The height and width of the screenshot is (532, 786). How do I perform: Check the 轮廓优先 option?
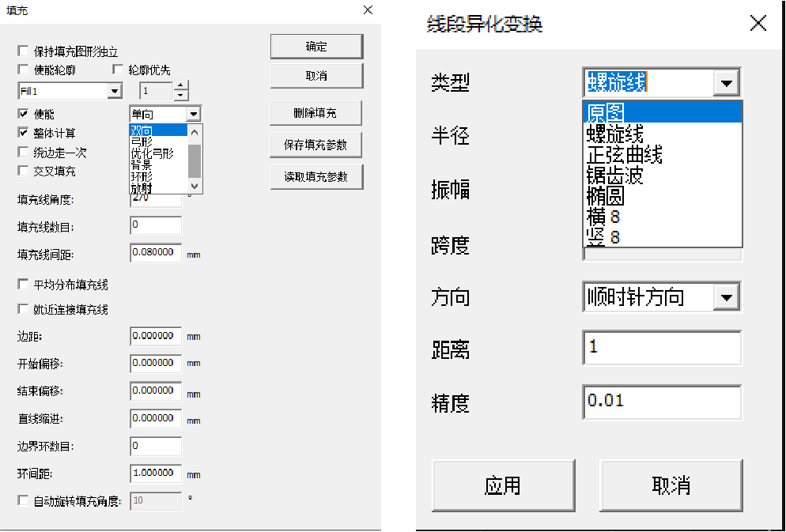coord(118,69)
